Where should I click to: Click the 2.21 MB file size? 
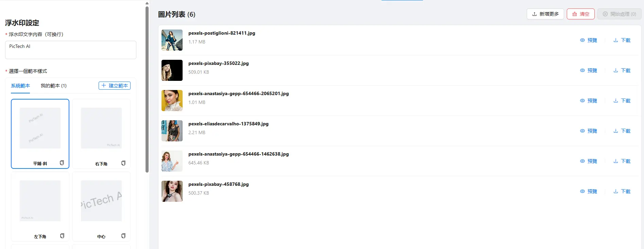click(197, 132)
